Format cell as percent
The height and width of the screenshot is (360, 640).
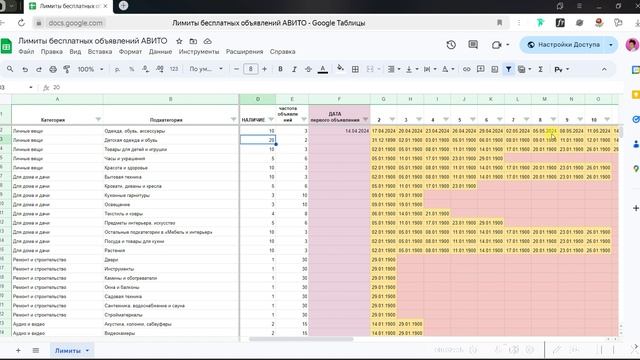click(x=131, y=69)
